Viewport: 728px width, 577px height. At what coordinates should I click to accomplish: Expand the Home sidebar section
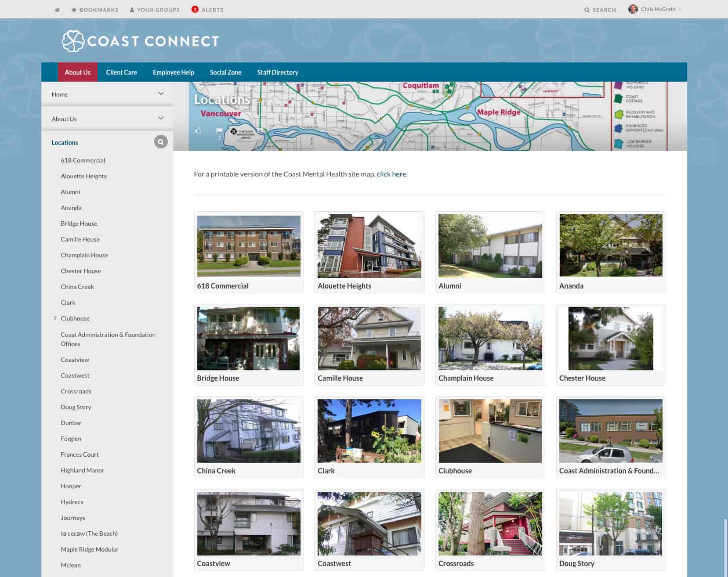[x=161, y=94]
